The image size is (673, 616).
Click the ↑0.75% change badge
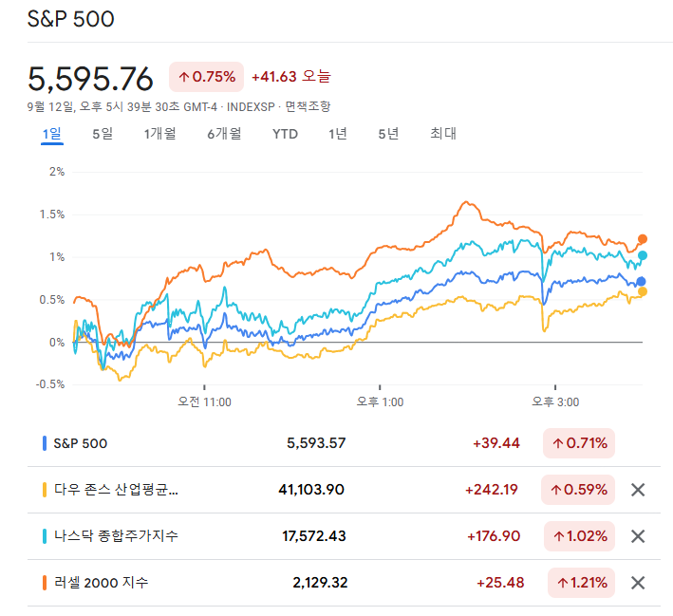pos(206,77)
